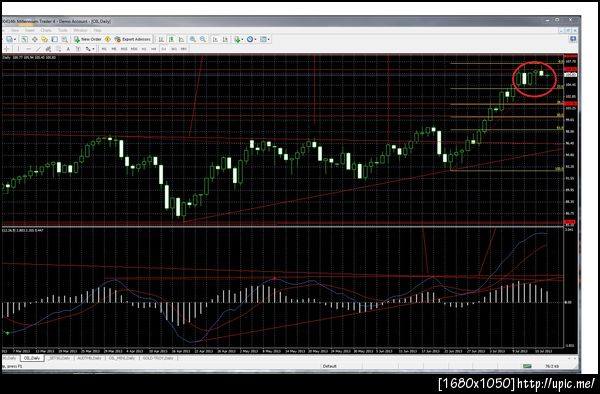Switch timeframe to W1 weekly
Screen dimensions: 600x394
pyautogui.click(x=174, y=49)
